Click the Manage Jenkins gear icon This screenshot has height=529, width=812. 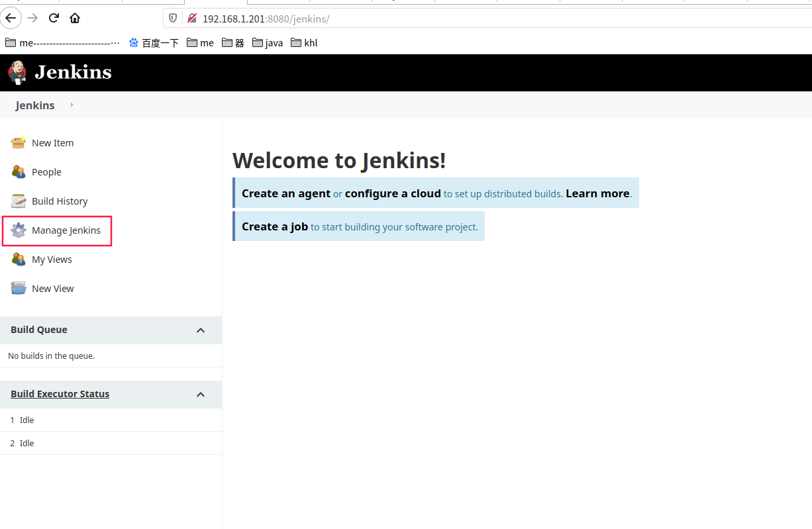click(x=19, y=230)
